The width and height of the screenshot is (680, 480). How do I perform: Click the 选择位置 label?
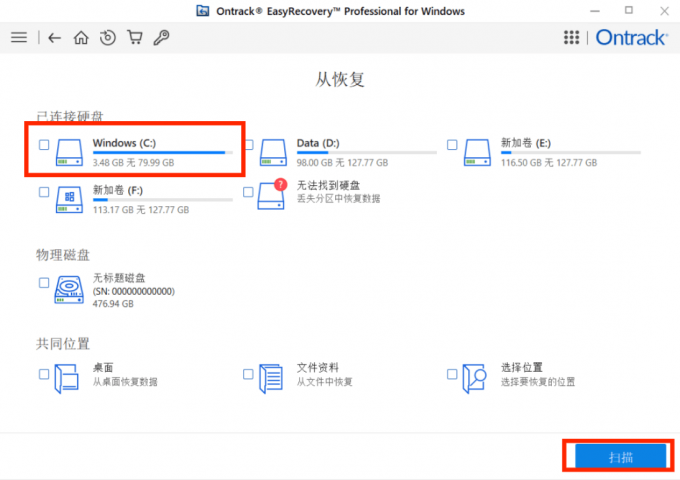pyautogui.click(x=522, y=368)
